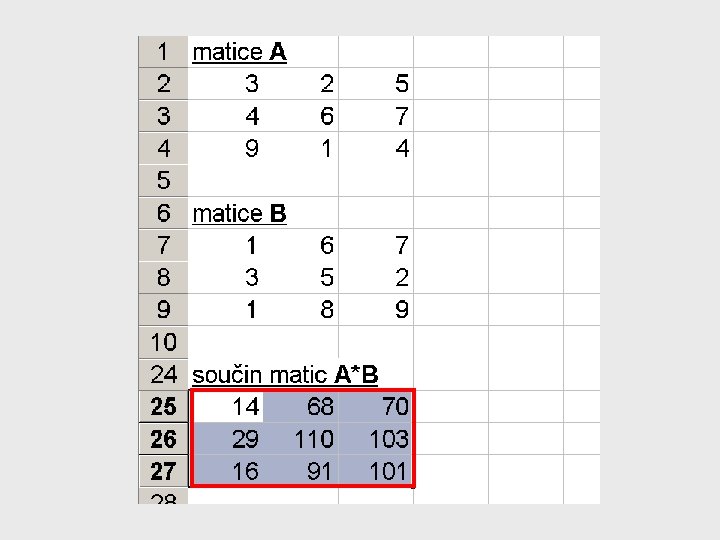This screenshot has width=720, height=540.
Task: Select row header 5
Action: pyautogui.click(x=163, y=180)
